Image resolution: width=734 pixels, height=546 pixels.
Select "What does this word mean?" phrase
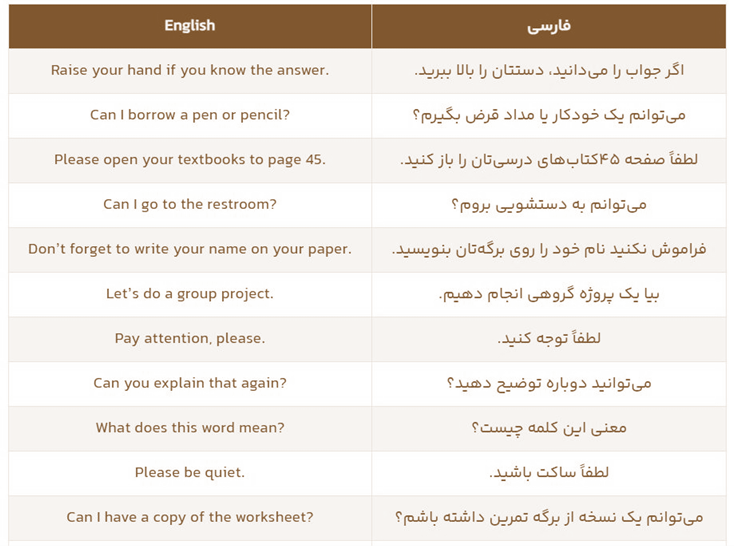190,428
